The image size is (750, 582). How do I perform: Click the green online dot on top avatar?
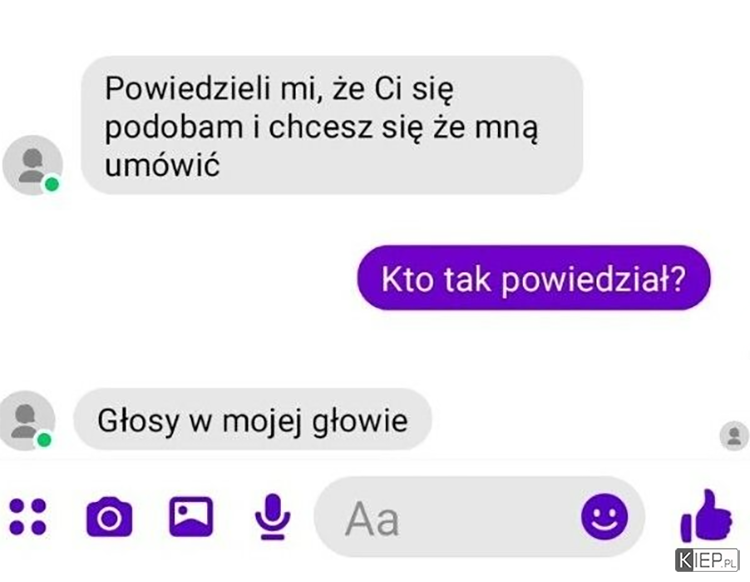(x=52, y=184)
